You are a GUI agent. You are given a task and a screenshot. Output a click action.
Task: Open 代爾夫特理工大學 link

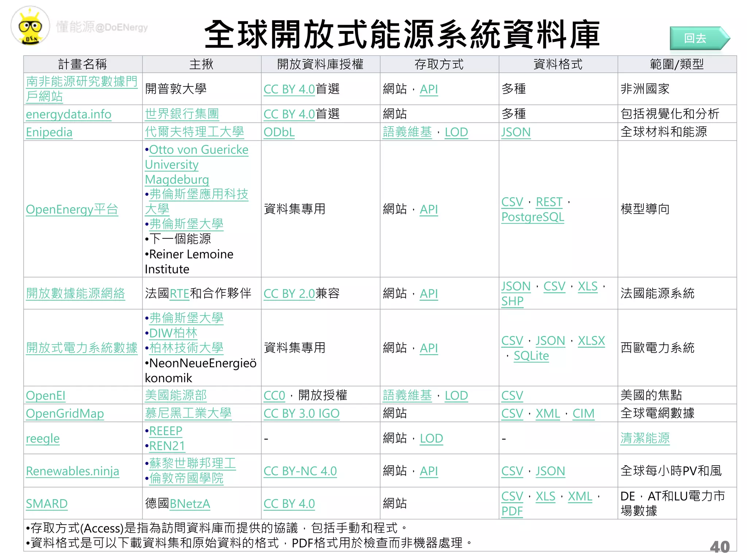pyautogui.click(x=194, y=132)
